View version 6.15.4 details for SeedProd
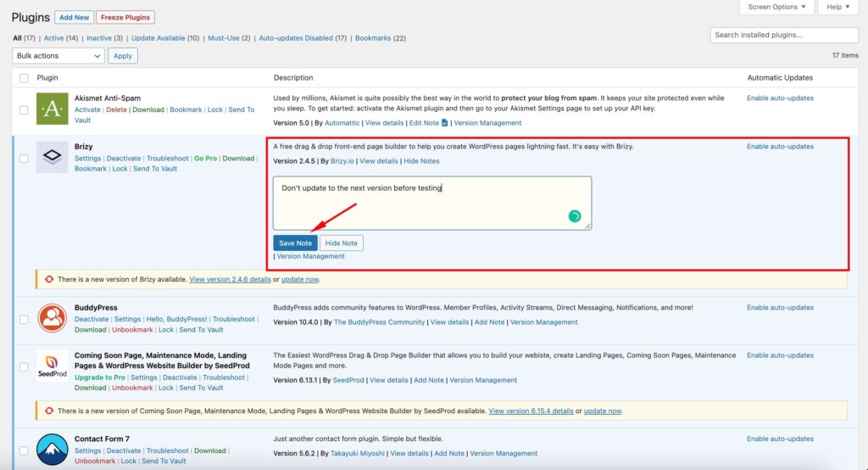The height and width of the screenshot is (470, 868). pos(531,411)
